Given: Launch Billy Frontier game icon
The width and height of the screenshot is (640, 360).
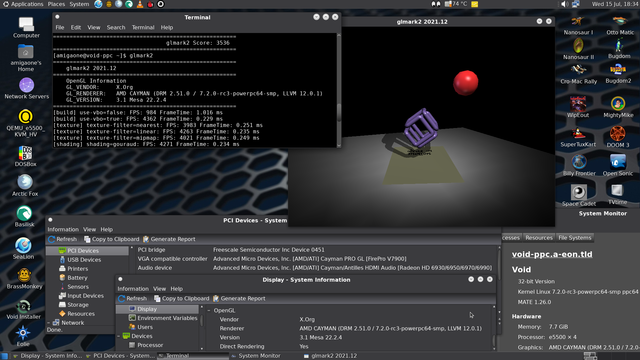Looking at the screenshot, I should 579,165.
